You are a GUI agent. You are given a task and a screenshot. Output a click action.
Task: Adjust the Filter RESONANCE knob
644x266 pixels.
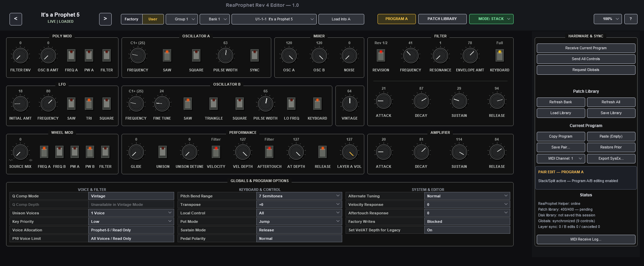tap(440, 56)
